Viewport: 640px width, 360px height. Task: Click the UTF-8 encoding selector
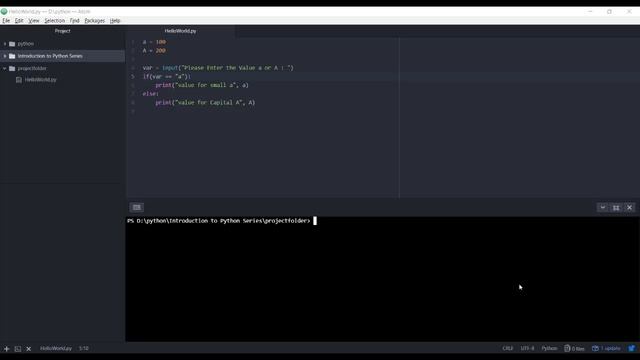click(527, 348)
